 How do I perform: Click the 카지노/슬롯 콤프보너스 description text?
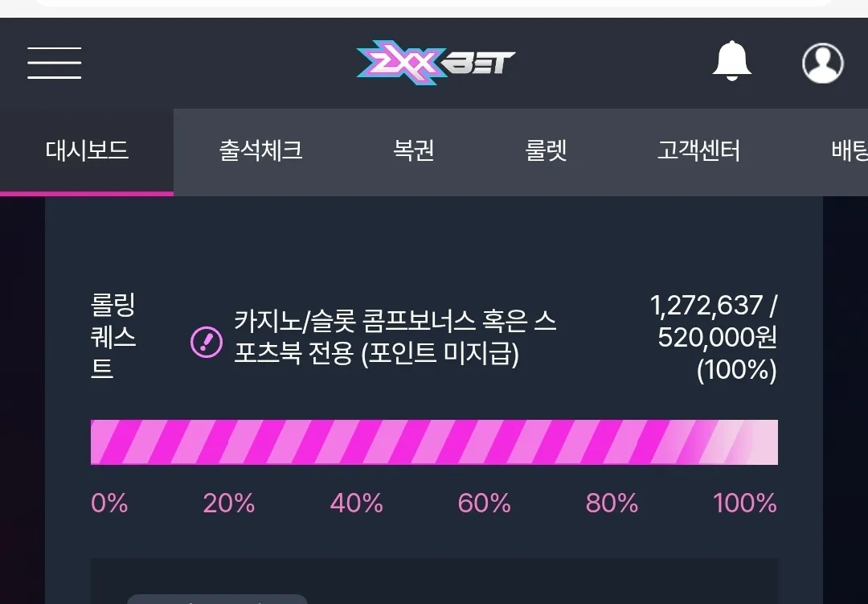(x=395, y=337)
